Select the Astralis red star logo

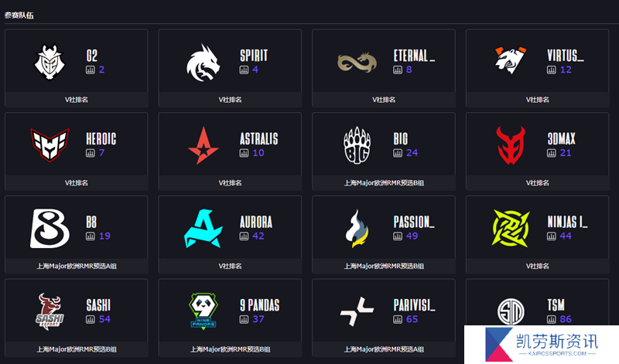203,145
